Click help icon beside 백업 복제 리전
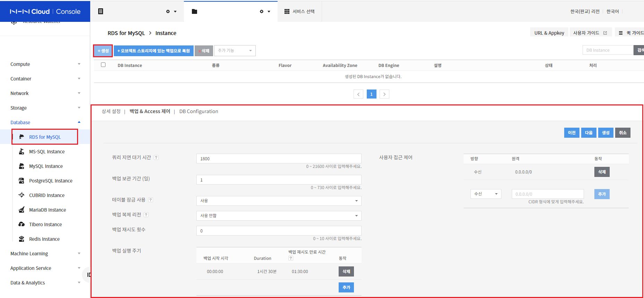 coord(146,215)
